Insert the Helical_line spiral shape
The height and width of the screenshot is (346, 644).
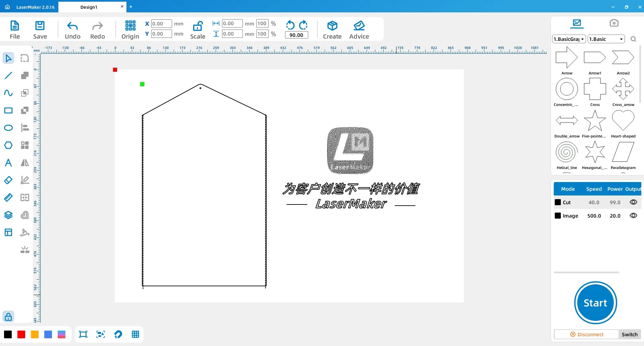[x=567, y=155]
